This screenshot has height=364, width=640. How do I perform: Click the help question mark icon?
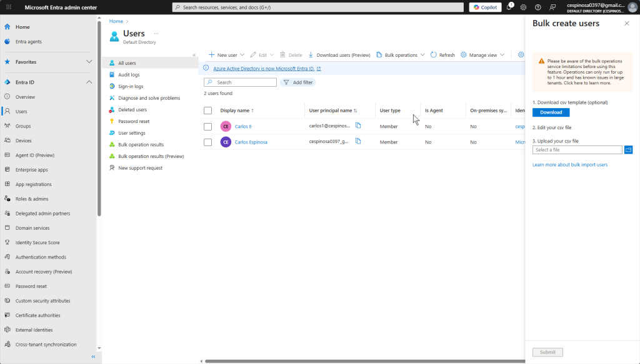click(x=537, y=7)
